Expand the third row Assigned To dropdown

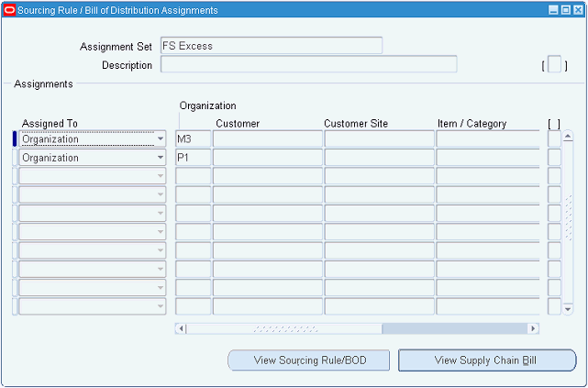[x=161, y=176]
